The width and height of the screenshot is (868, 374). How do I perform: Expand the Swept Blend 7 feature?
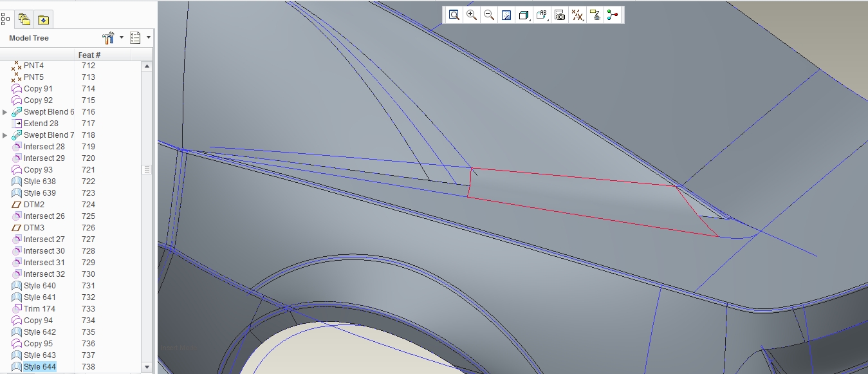click(x=5, y=135)
